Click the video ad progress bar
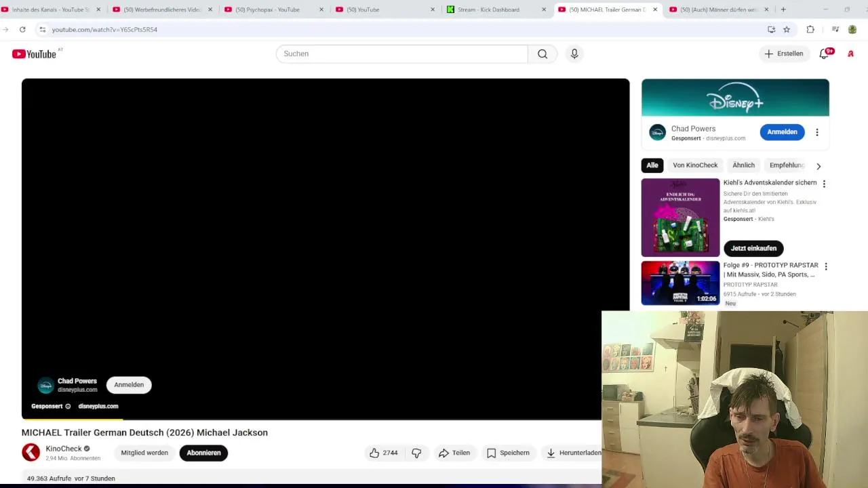Viewport: 868px width, 488px height. pos(311,420)
